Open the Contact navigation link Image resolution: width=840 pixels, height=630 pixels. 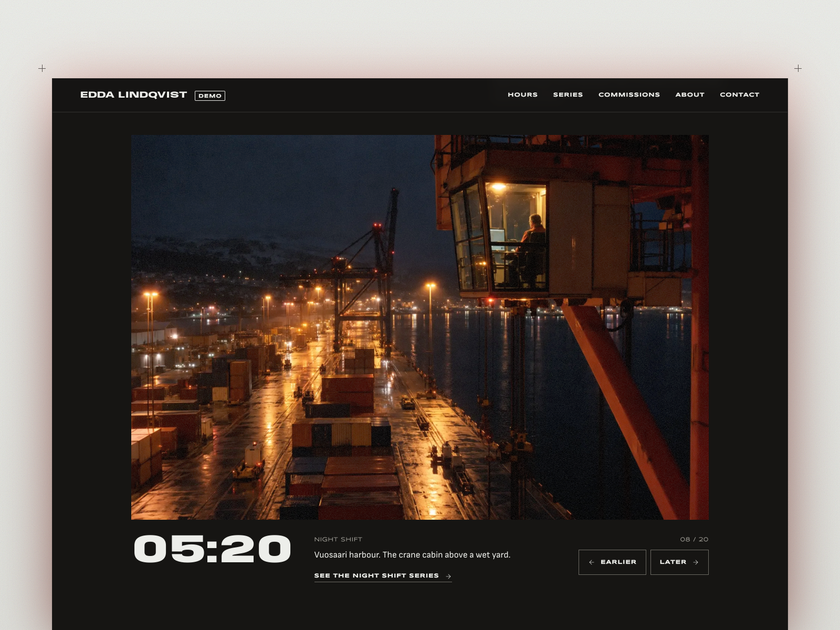(739, 94)
